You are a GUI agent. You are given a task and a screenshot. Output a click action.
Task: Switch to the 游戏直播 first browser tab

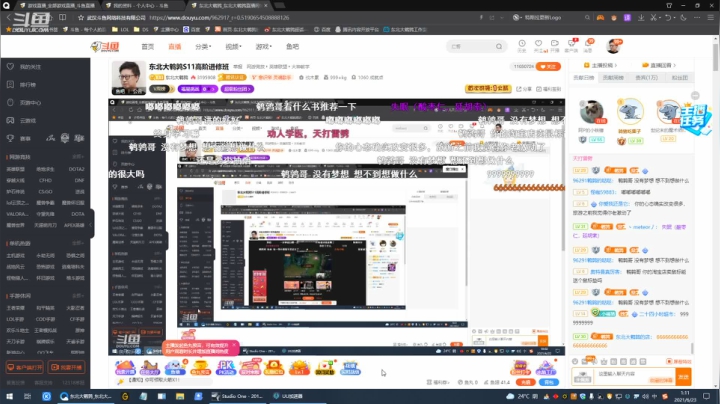coord(57,6)
